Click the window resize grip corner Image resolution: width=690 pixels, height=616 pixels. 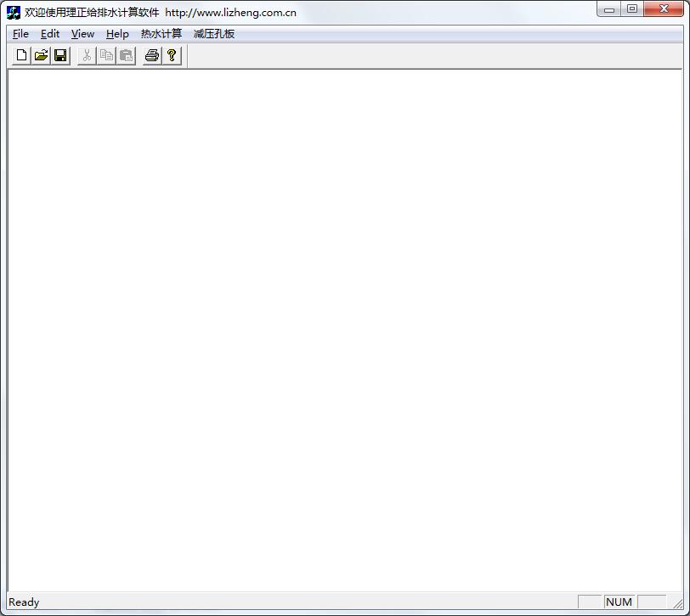click(x=678, y=603)
